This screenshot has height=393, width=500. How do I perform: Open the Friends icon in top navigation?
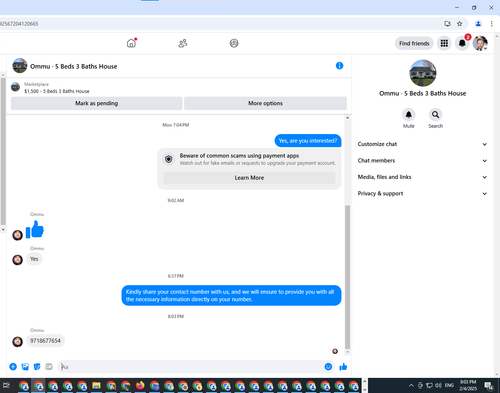click(183, 43)
